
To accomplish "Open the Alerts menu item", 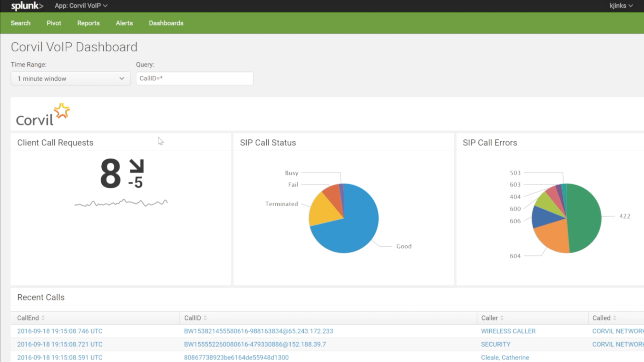I will [124, 23].
